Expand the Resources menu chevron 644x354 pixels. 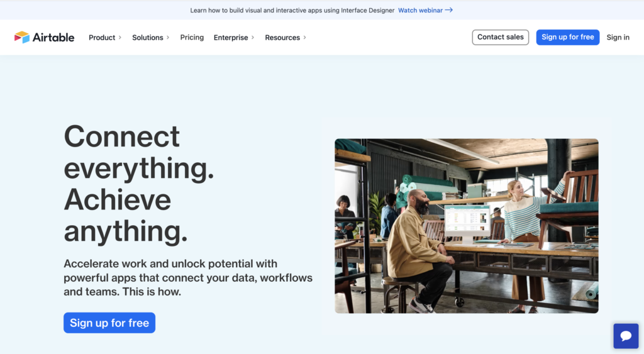coord(305,37)
